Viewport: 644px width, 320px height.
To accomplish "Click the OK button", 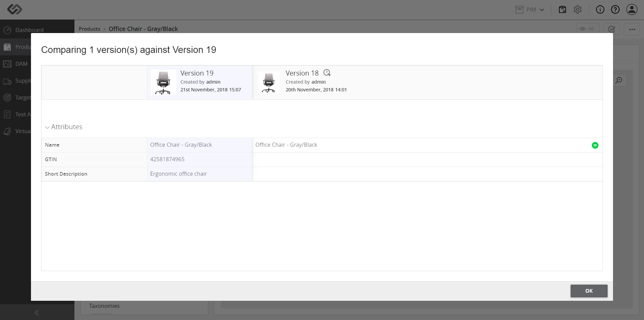I will pos(589,291).
